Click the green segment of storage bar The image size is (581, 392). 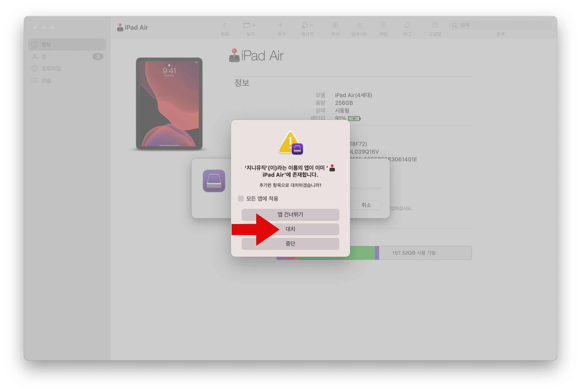(362, 253)
